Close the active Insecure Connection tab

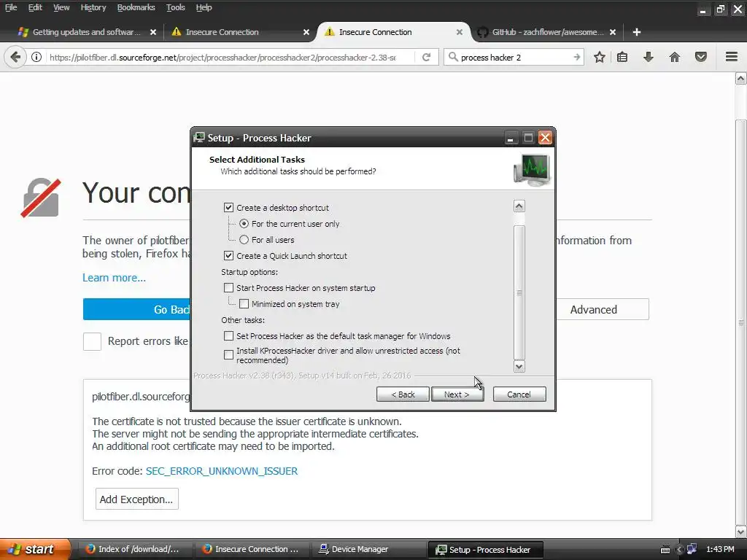460,32
